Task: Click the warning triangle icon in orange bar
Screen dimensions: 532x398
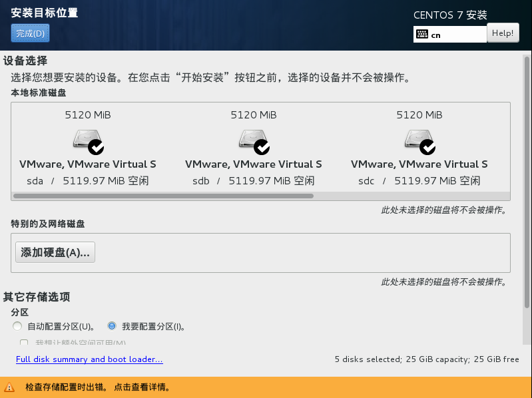Action: tap(9, 387)
